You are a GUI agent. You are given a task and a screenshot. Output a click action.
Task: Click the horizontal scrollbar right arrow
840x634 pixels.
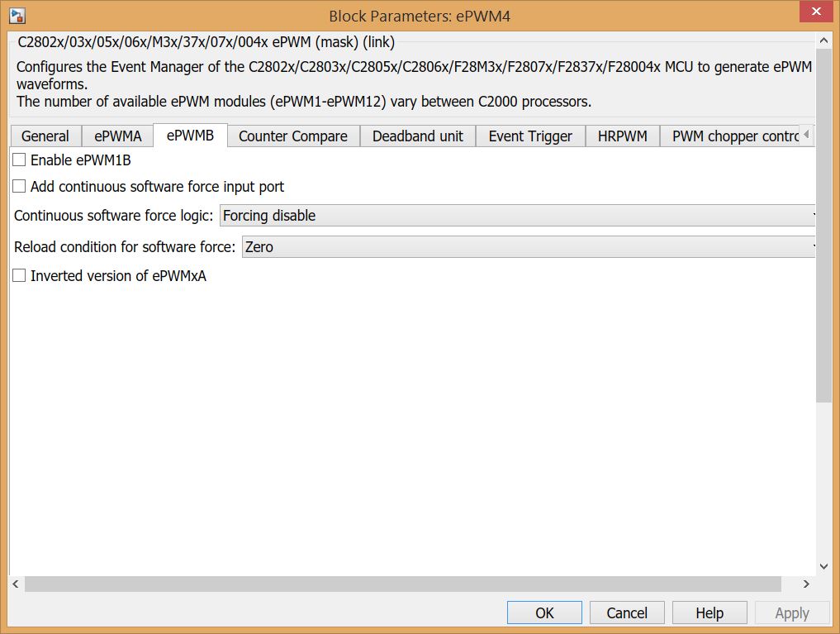[x=806, y=584]
